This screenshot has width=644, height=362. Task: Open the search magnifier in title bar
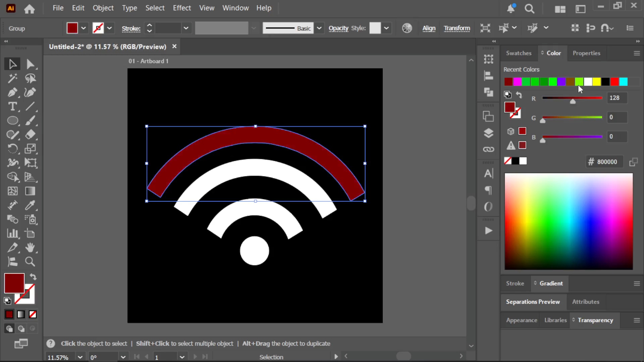coord(530,9)
